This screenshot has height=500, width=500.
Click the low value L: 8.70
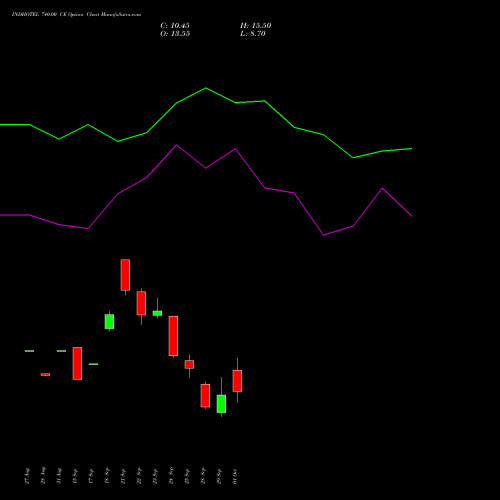click(253, 34)
